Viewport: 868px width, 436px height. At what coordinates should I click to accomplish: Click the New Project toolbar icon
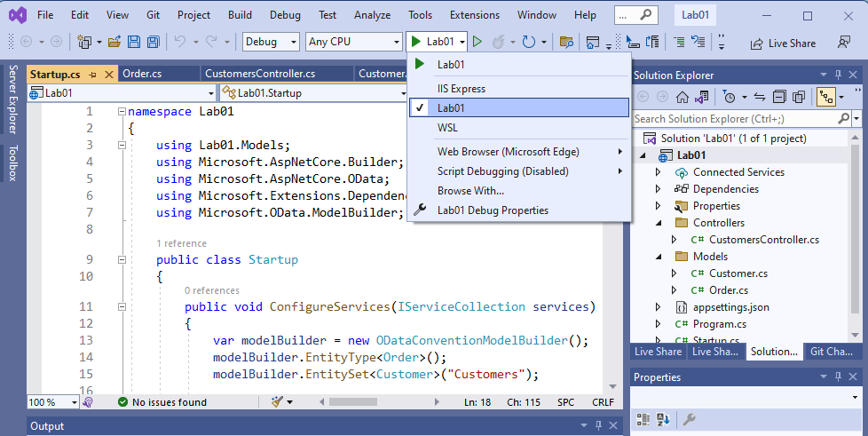coord(84,42)
